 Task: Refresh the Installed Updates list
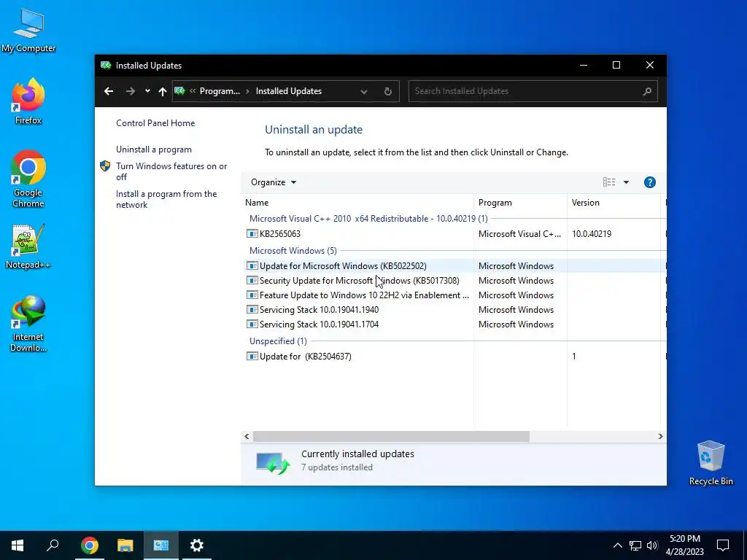click(x=388, y=91)
